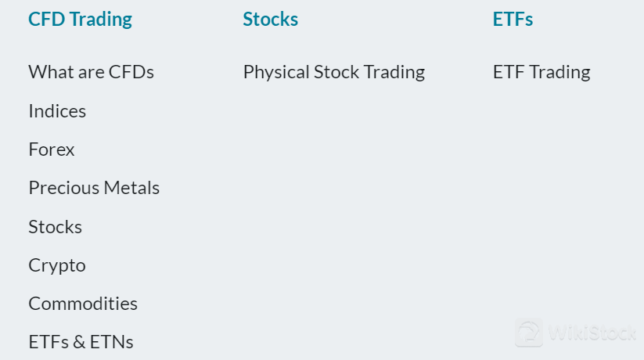
Task: Click the teal CFD Trading title
Action: pos(80,20)
